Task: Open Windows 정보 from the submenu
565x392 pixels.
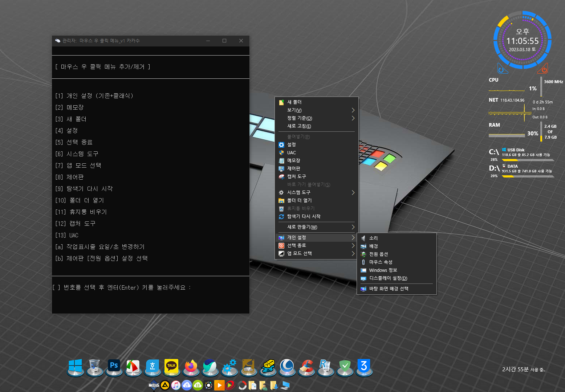Action: tap(397, 270)
